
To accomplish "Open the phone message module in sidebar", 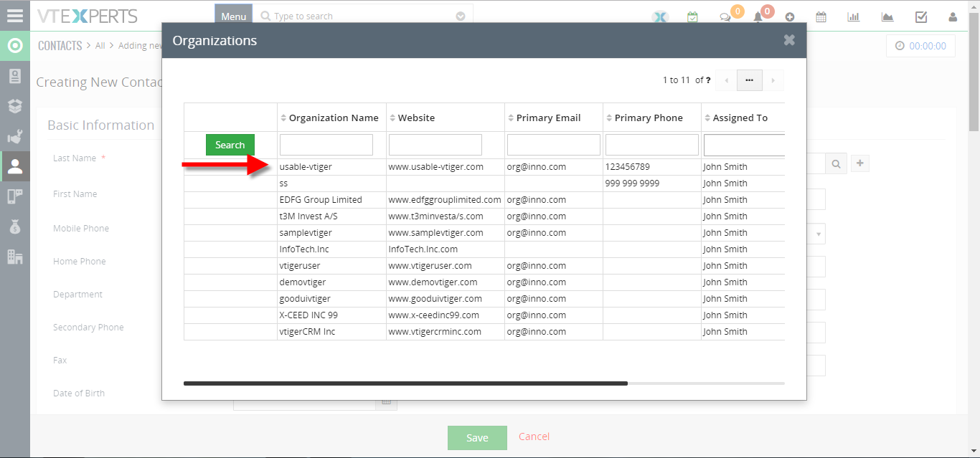I will click(14, 196).
